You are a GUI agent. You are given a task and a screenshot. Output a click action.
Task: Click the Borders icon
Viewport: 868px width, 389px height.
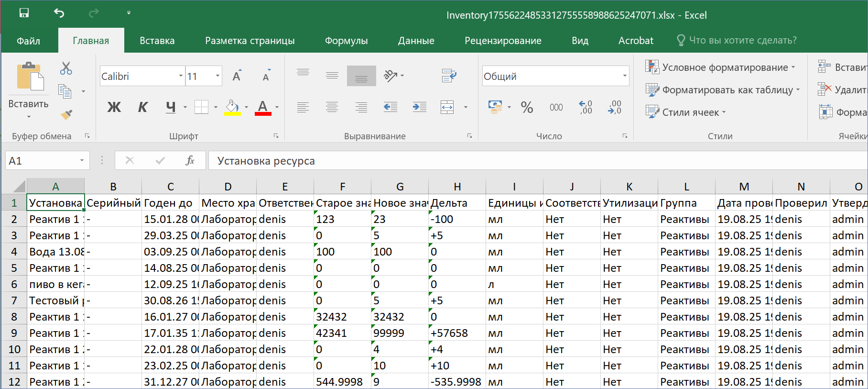[x=202, y=107]
